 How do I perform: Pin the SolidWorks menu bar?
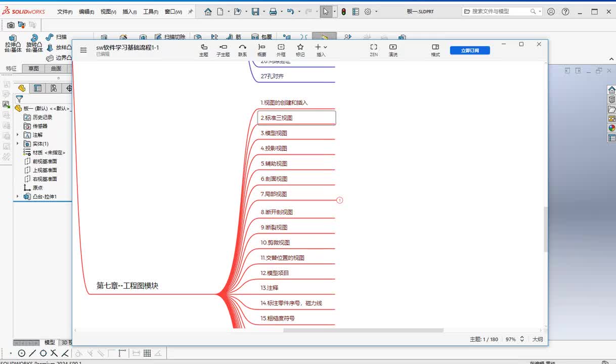191,12
